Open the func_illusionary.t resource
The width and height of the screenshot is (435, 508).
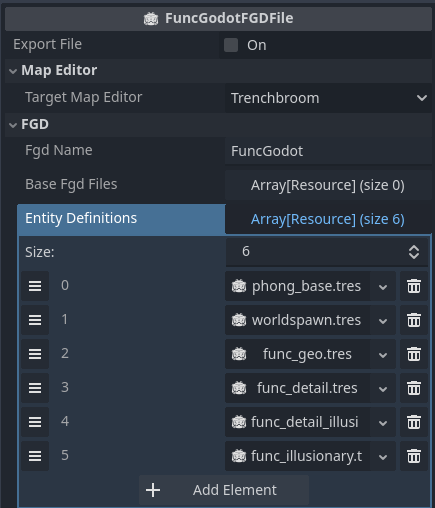297,456
